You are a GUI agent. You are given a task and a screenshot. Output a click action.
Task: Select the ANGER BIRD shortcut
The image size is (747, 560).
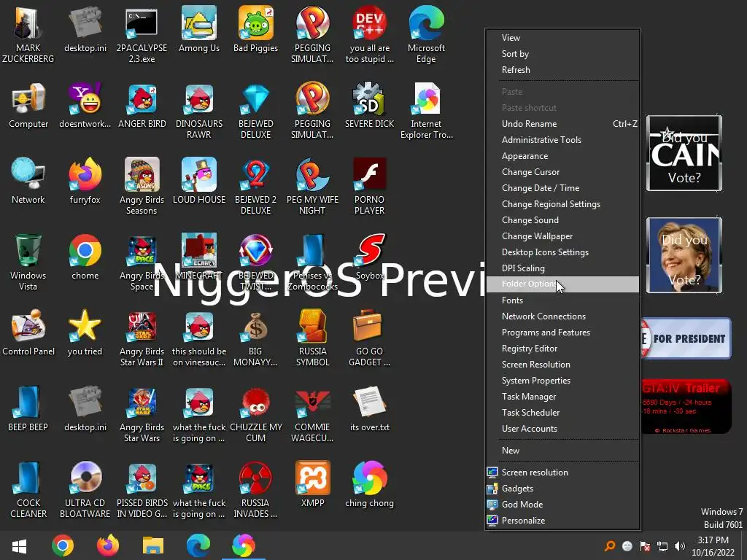(142, 105)
